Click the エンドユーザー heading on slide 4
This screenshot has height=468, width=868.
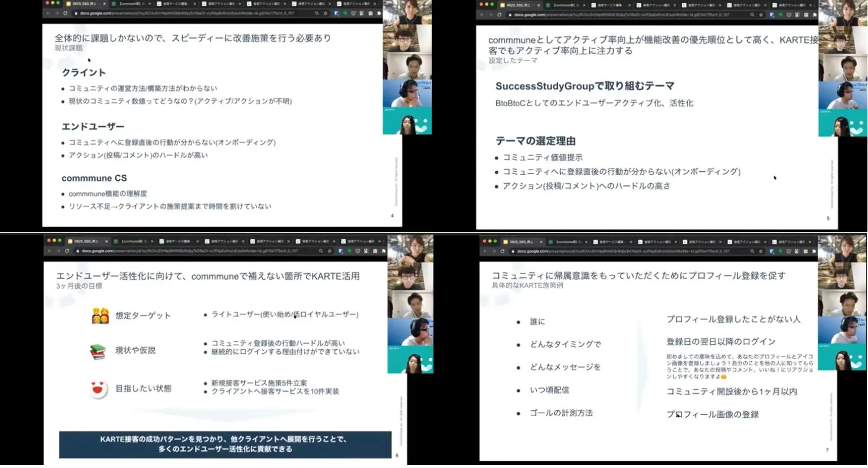pyautogui.click(x=93, y=127)
